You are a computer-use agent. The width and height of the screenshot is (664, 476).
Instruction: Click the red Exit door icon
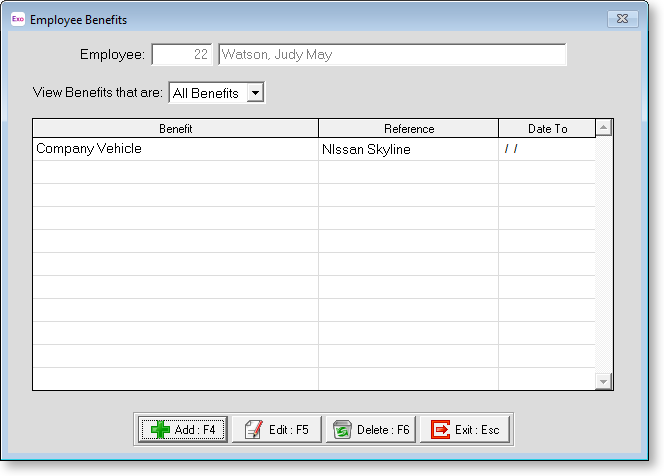pyautogui.click(x=440, y=429)
